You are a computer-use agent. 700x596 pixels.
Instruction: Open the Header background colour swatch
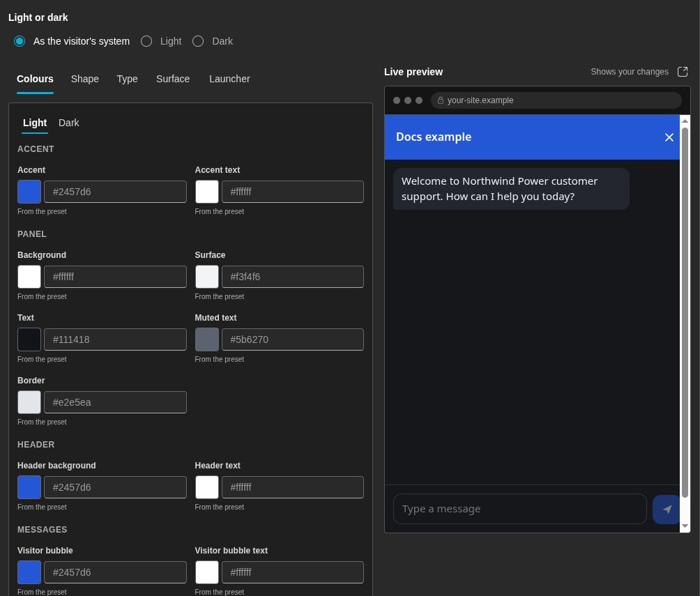pos(29,487)
